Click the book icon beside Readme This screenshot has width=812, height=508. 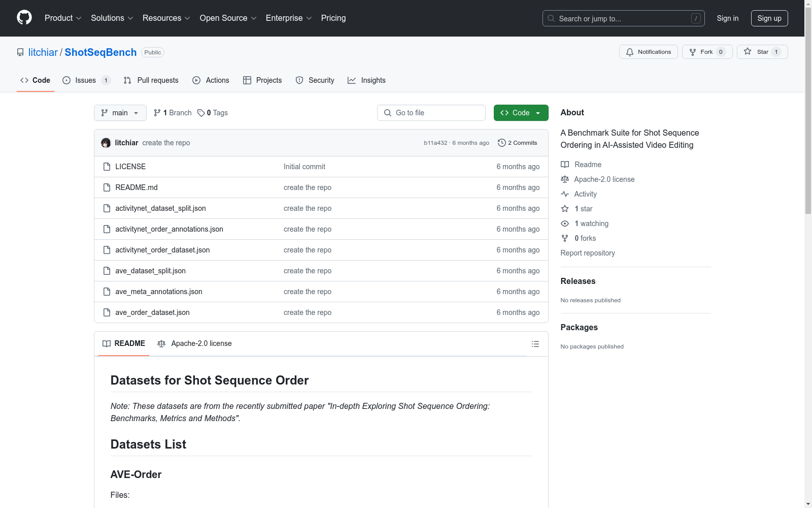coord(565,165)
